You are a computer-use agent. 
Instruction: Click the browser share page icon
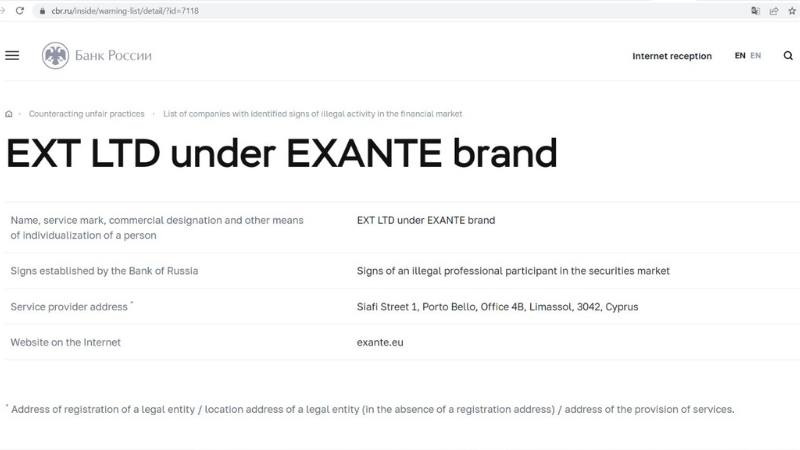coord(773,11)
